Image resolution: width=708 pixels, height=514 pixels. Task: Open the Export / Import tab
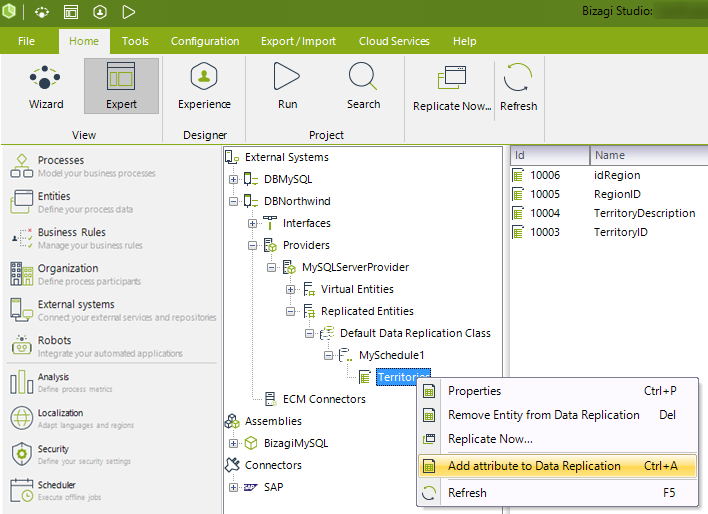(x=298, y=41)
